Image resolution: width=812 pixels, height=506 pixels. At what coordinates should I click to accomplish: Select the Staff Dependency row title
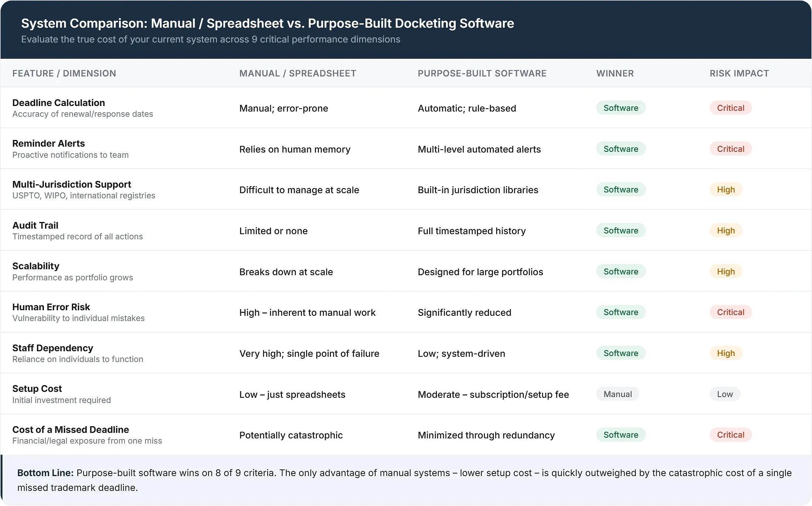53,348
